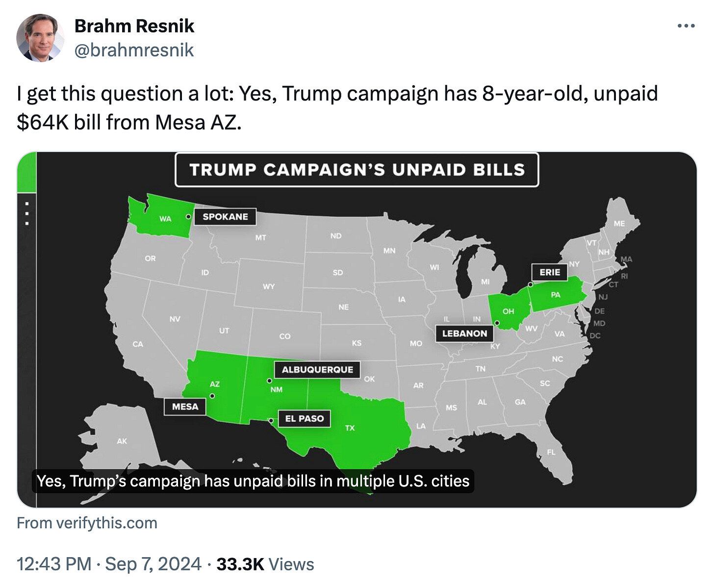Screen dimensions: 714x588
Task: Click the vertical dots on the map's left edge
Action: tap(27, 213)
